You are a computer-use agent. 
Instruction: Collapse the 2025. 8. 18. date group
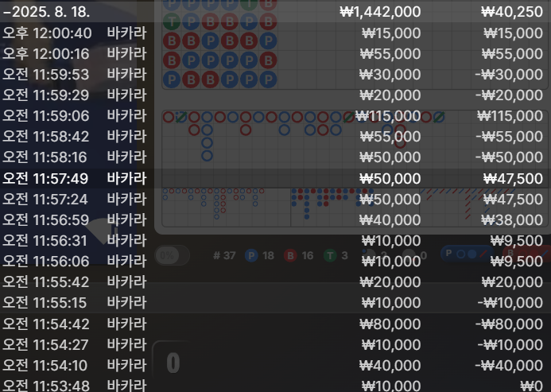tap(46, 12)
